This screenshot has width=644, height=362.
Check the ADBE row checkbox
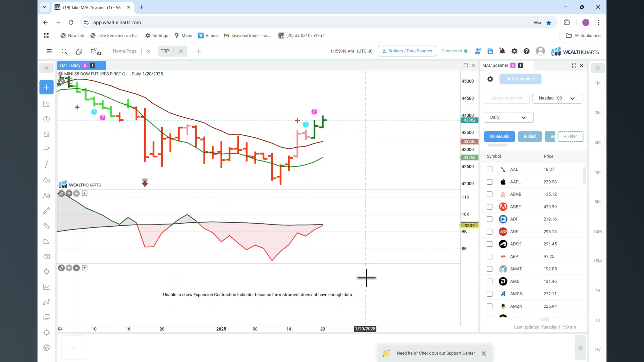[x=489, y=207]
